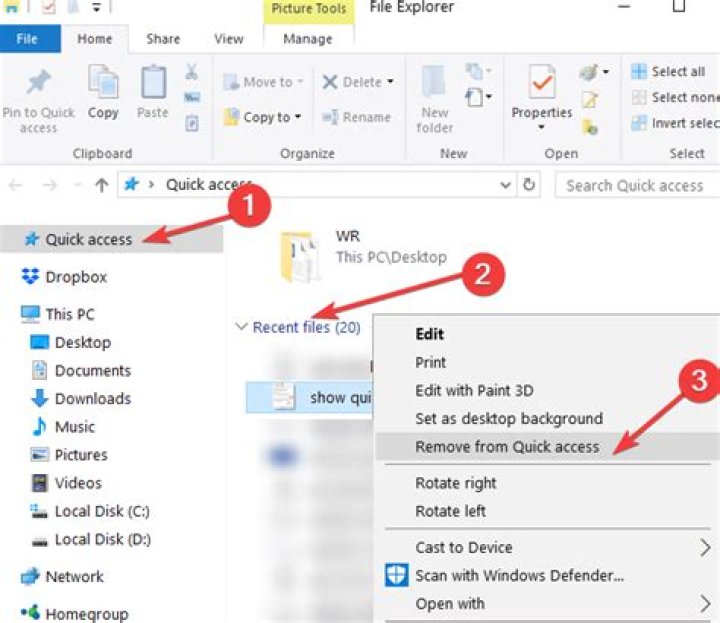Click the Rename button

(x=356, y=117)
